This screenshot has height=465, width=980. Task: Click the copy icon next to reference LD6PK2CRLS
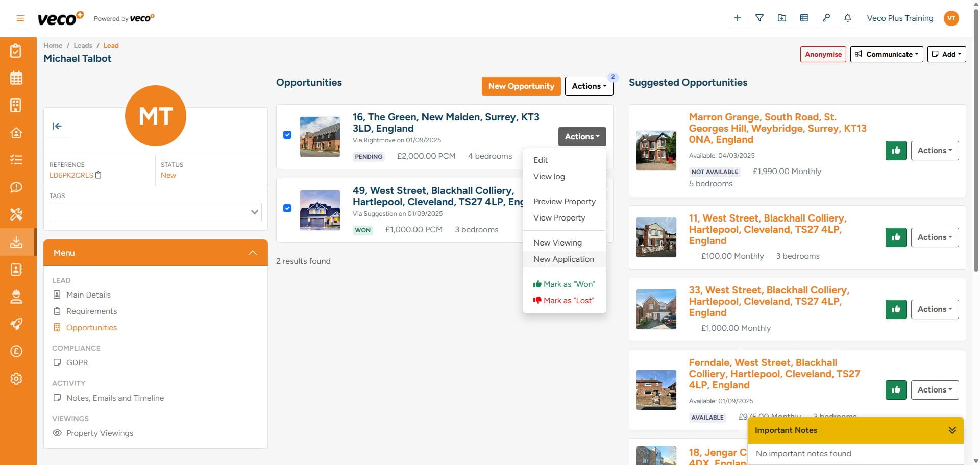tap(99, 175)
